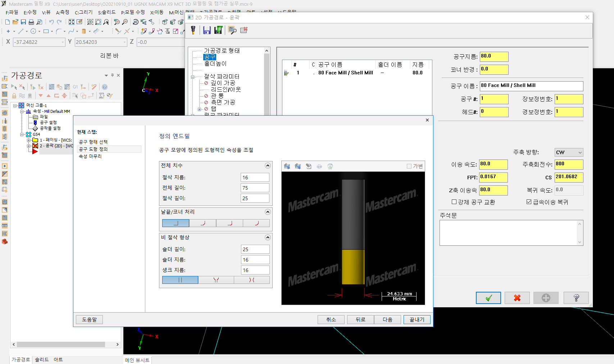Check the 강제 공구 교환 checkbox
This screenshot has width=614, height=364.
tap(454, 202)
